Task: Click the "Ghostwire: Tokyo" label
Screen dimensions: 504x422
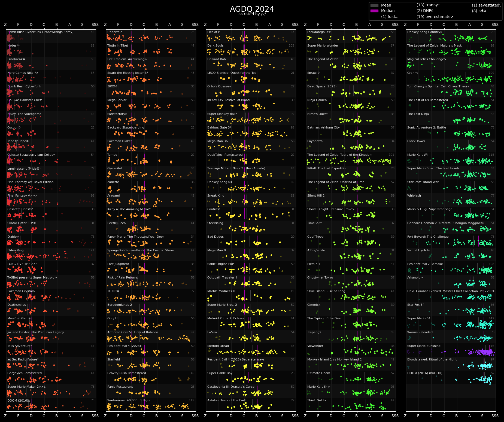Action: 320,278
